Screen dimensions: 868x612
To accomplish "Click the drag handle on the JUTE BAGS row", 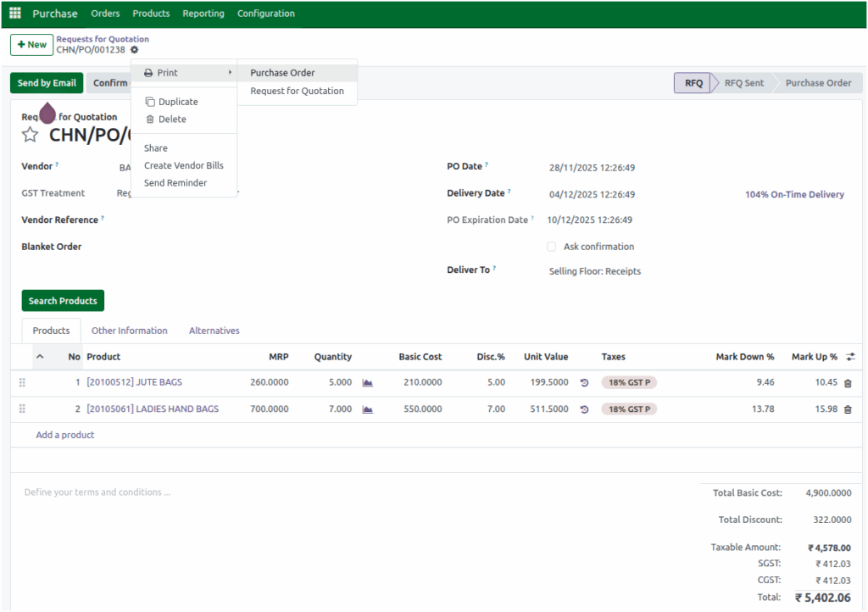I will pos(22,382).
